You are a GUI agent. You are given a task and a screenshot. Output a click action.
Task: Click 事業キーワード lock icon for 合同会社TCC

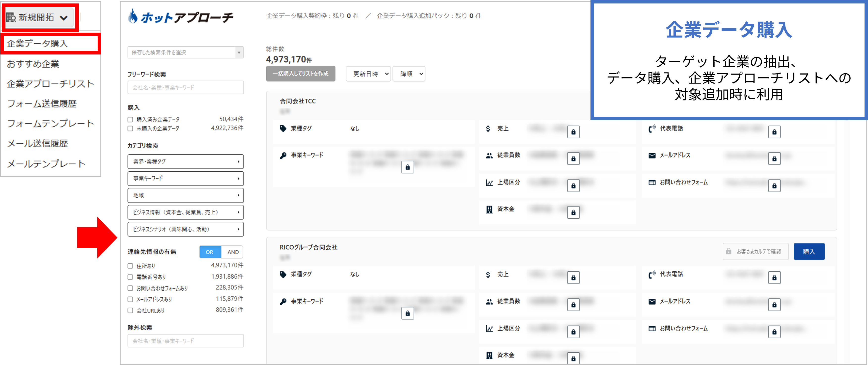[x=407, y=167]
